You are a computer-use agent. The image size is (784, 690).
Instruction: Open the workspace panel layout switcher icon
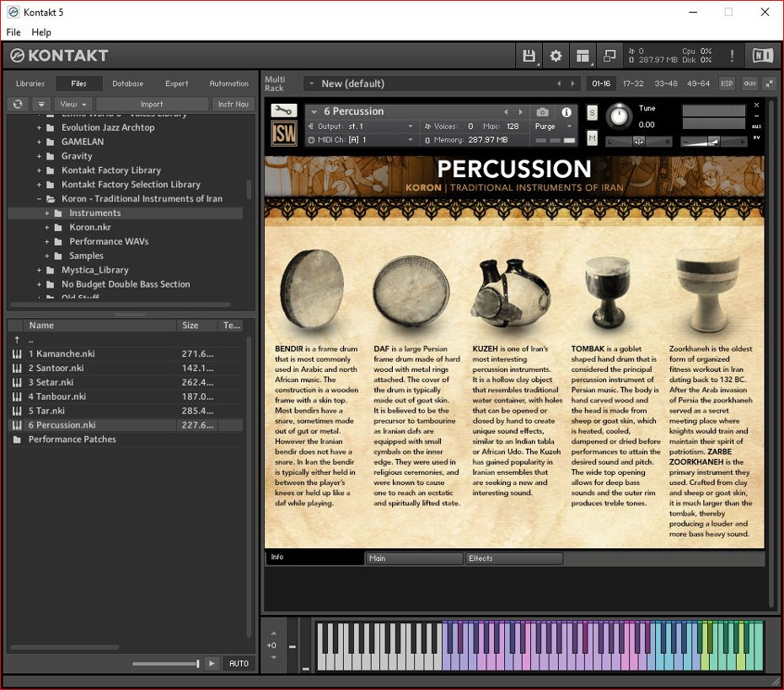pyautogui.click(x=583, y=56)
